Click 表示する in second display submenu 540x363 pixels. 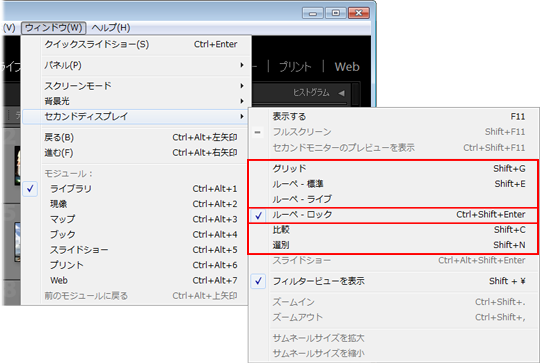[x=394, y=117]
